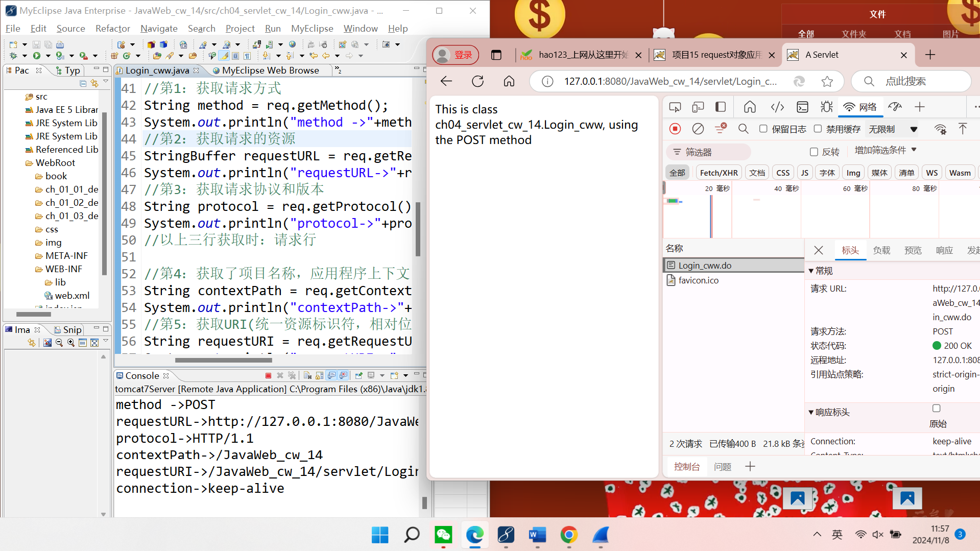Open DevTools network search magnifier icon

click(744, 129)
